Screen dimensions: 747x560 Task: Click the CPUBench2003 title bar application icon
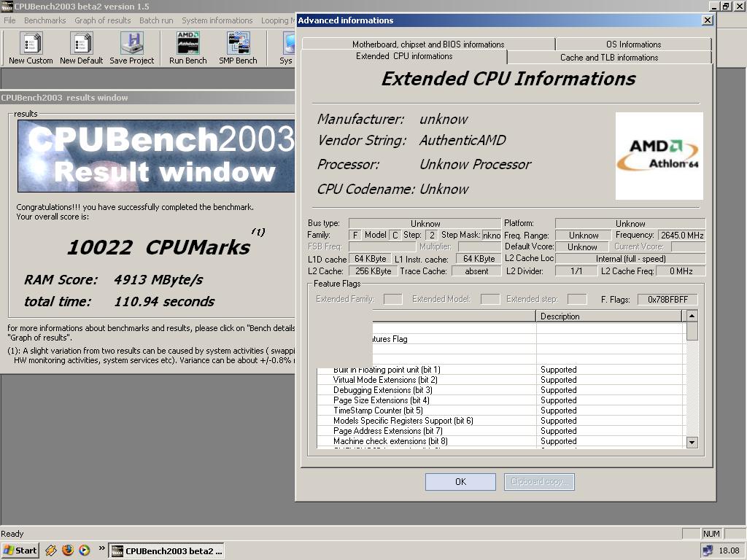(7, 6)
